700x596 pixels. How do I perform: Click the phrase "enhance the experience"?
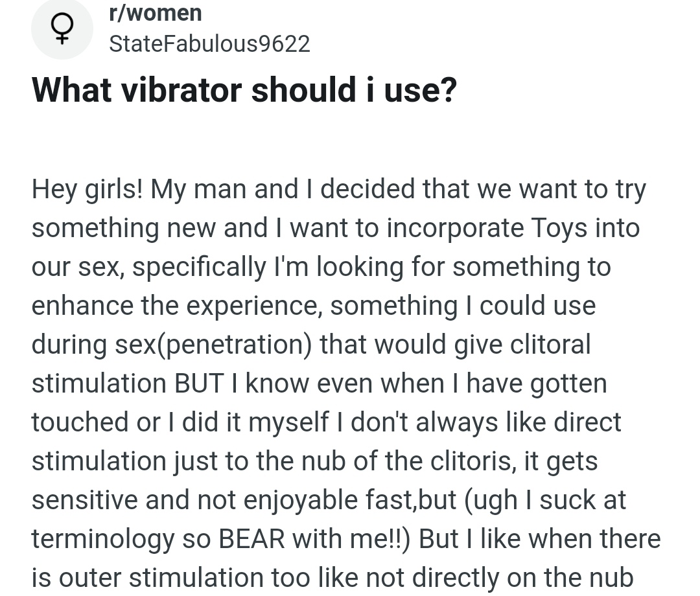click(174, 306)
